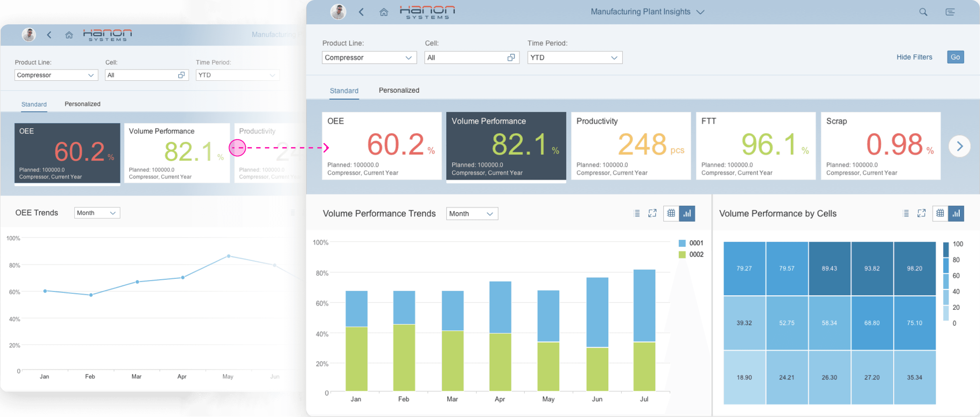The height and width of the screenshot is (417, 980).
Task: Switch Volume Performance Trends to table view
Action: point(671,214)
